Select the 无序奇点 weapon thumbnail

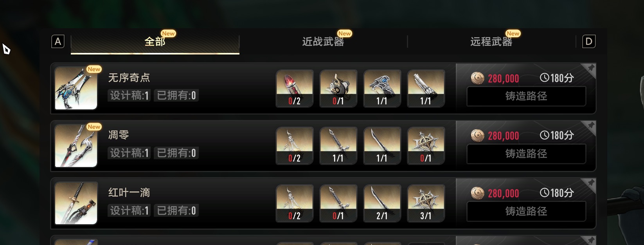[x=76, y=88]
